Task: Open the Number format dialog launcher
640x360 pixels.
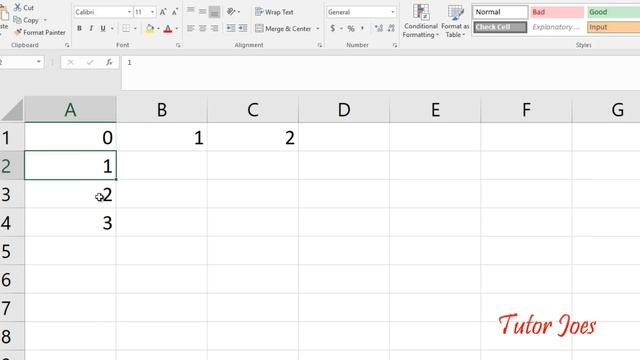Action: point(395,45)
